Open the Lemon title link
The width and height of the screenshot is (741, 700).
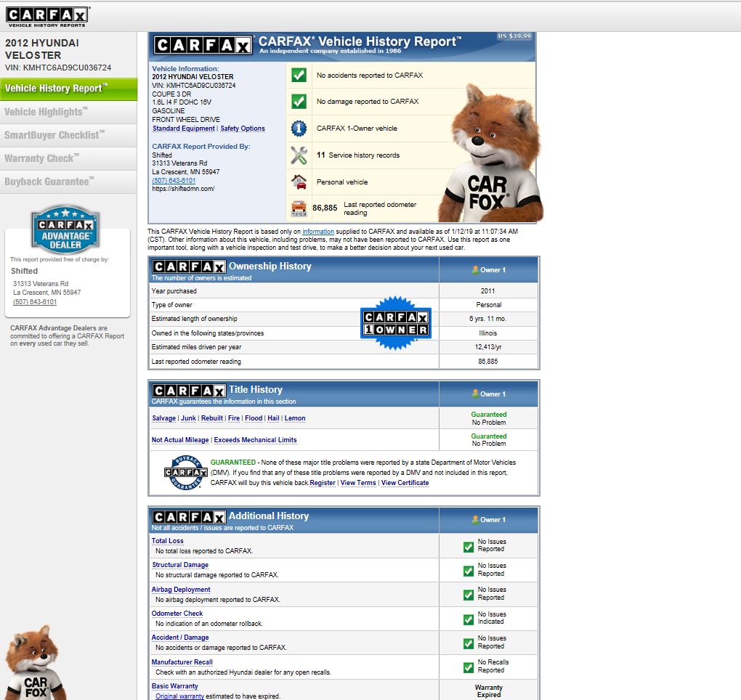coord(295,418)
